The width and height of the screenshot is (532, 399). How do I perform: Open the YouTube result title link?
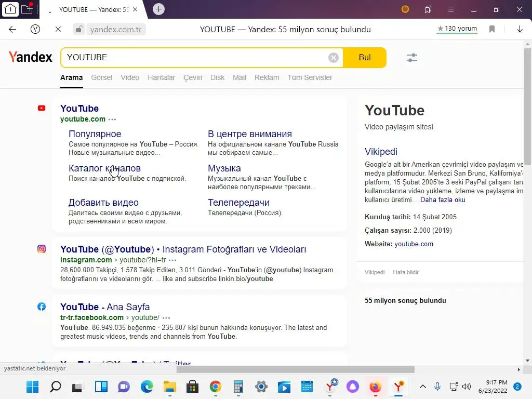click(x=79, y=109)
